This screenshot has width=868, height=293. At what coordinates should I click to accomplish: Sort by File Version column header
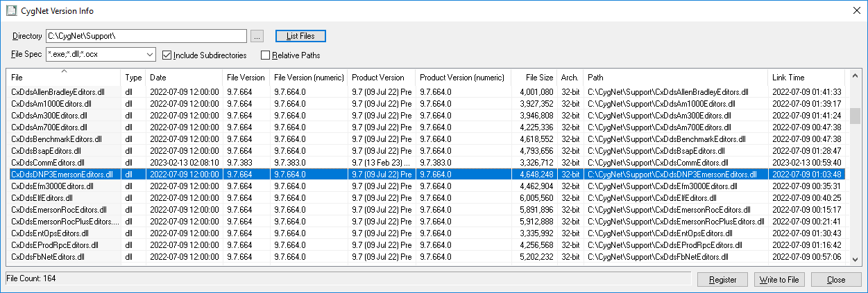click(246, 78)
